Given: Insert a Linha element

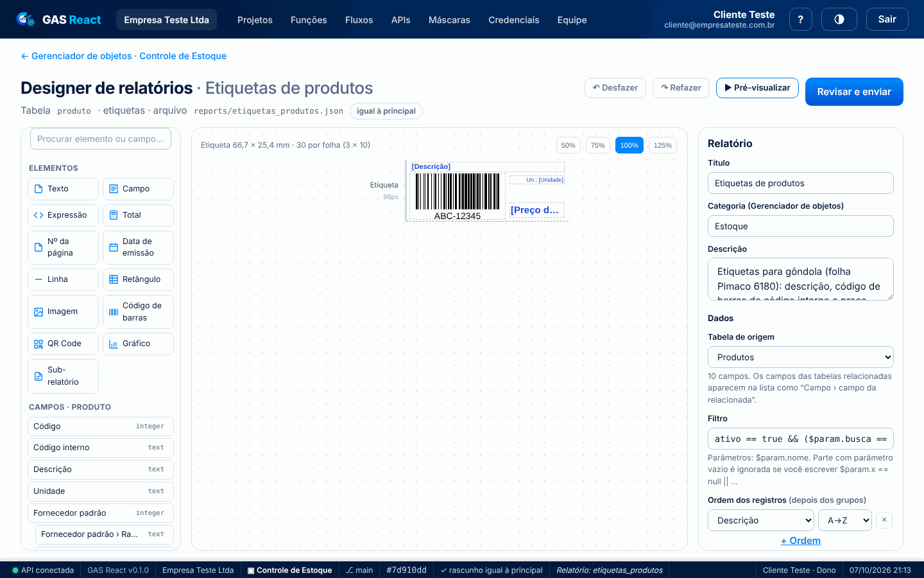Looking at the screenshot, I should (63, 279).
